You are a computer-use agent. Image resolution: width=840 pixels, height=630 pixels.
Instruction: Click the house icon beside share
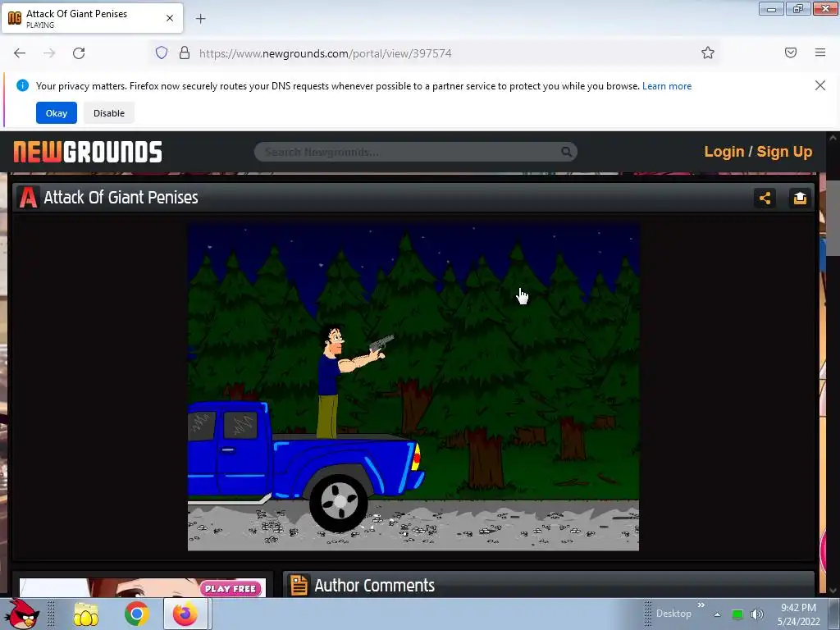[800, 199]
